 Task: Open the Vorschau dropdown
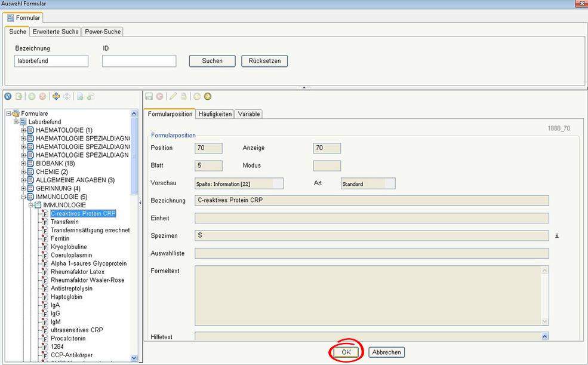point(239,184)
